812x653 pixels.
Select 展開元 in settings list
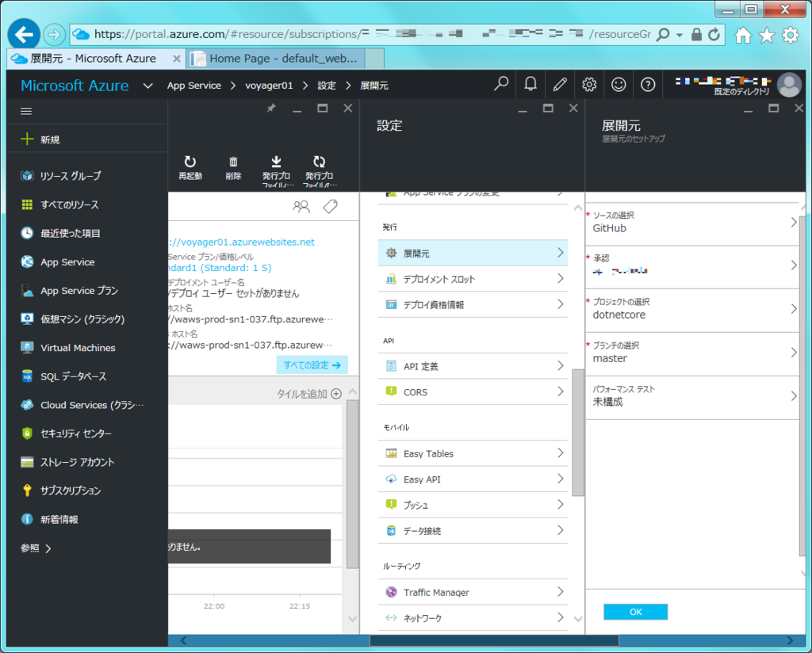click(473, 253)
